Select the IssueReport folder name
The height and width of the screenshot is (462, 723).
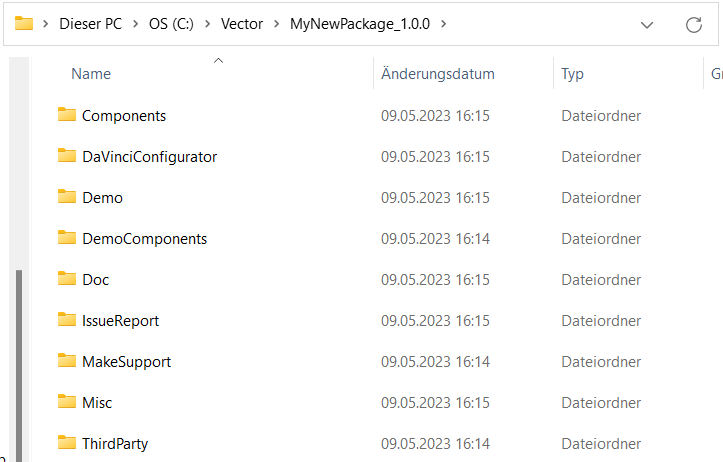[x=120, y=321]
